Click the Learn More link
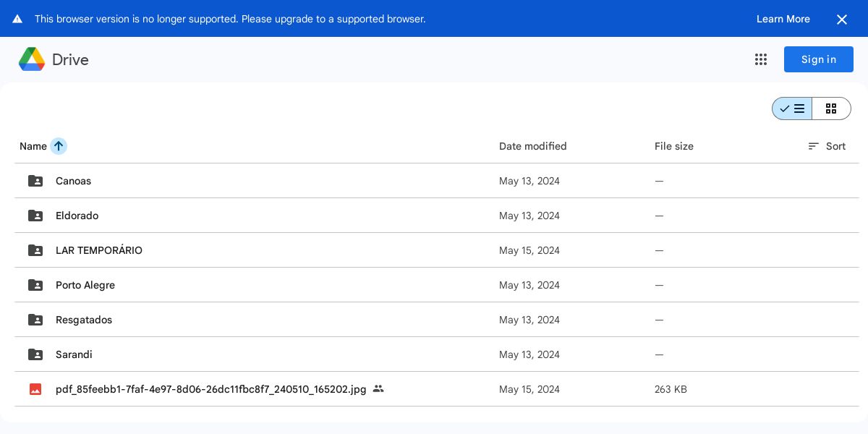 [x=783, y=19]
